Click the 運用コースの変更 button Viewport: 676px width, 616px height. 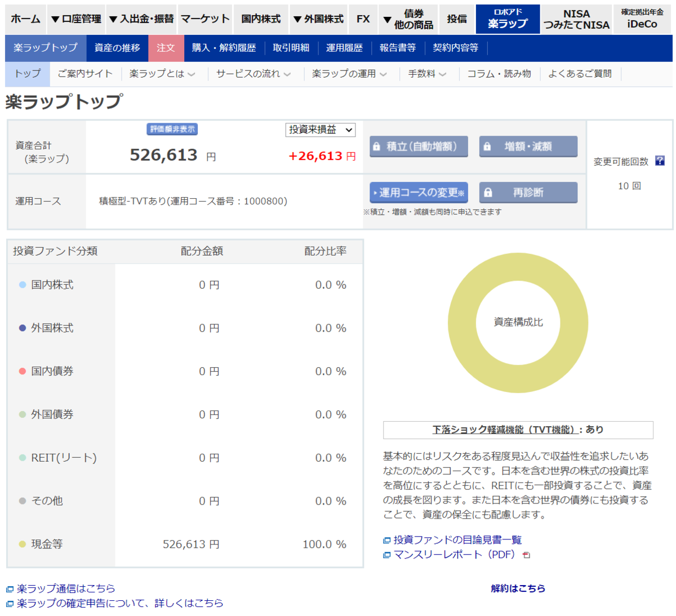pos(419,193)
